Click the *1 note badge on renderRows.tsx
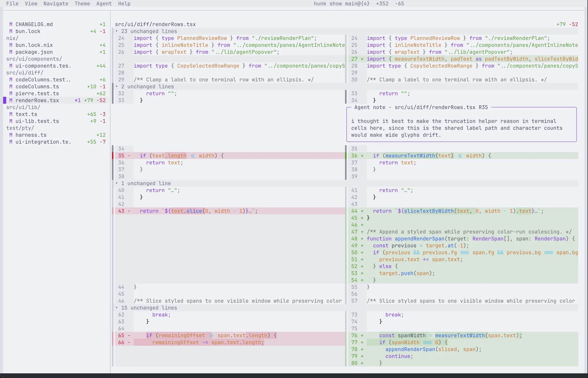 tap(78, 101)
